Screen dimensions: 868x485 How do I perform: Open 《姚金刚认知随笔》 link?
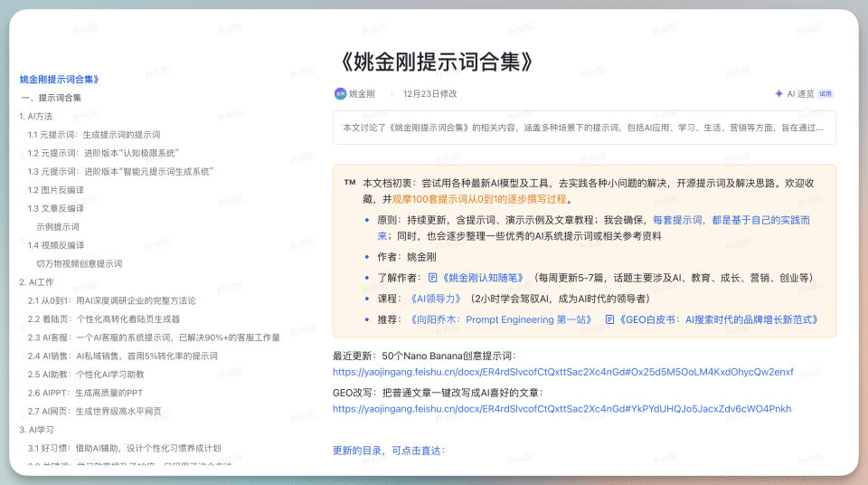click(481, 278)
